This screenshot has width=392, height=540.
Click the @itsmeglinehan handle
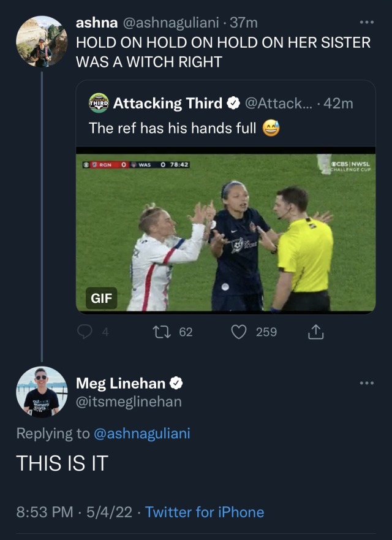coord(129,401)
